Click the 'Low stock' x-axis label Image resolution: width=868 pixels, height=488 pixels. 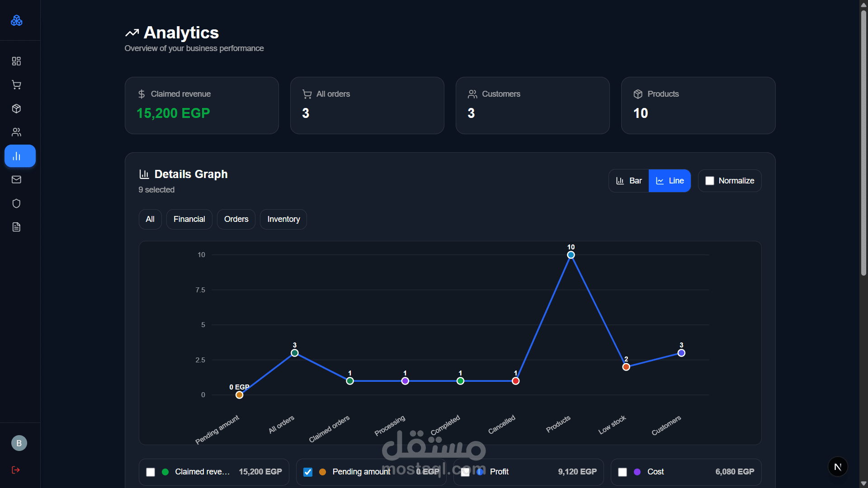[x=612, y=425]
